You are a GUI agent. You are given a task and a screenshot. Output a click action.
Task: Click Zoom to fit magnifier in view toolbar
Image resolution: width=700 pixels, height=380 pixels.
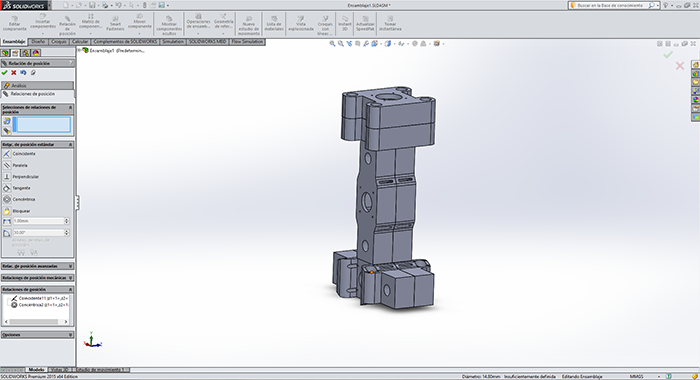tap(332, 44)
